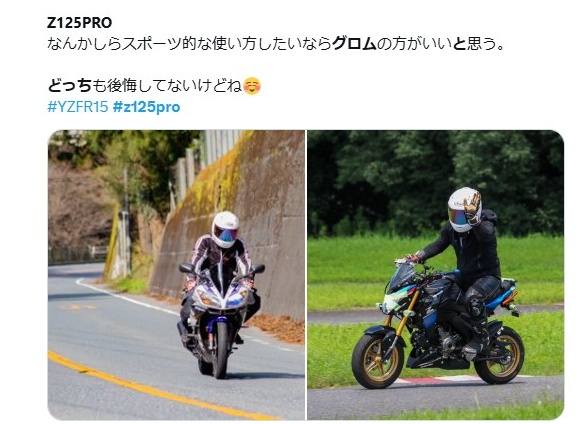The width and height of the screenshot is (580, 424).
Task: Click the sentence starting with なんかしらスポーツ的
Action: coord(276,44)
